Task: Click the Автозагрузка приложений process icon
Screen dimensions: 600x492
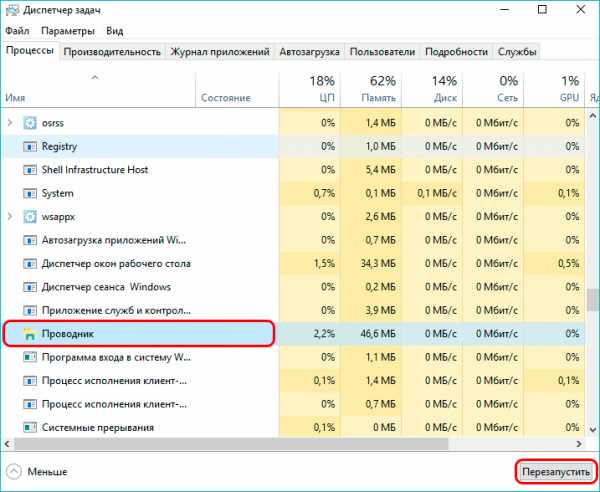Action: pyautogui.click(x=30, y=240)
